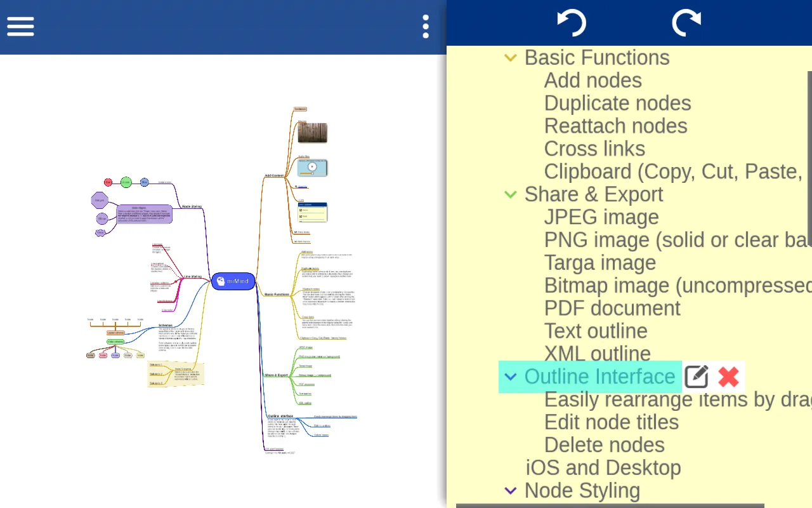Click the audio player node in map

(312, 168)
